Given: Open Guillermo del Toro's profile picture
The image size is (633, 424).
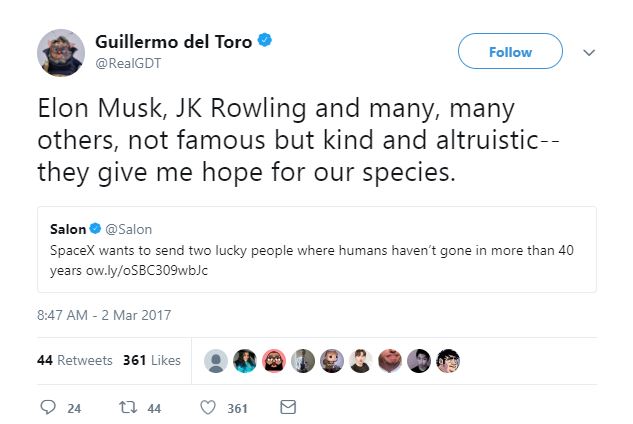Looking at the screenshot, I should coord(59,52).
